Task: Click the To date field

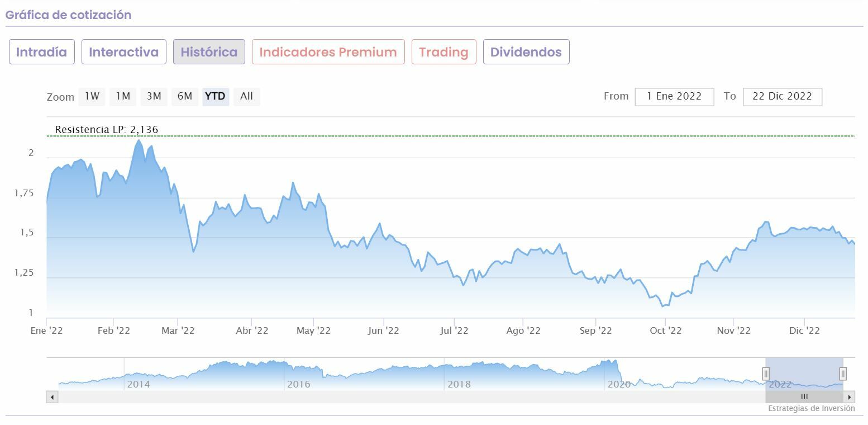Action: click(x=782, y=96)
